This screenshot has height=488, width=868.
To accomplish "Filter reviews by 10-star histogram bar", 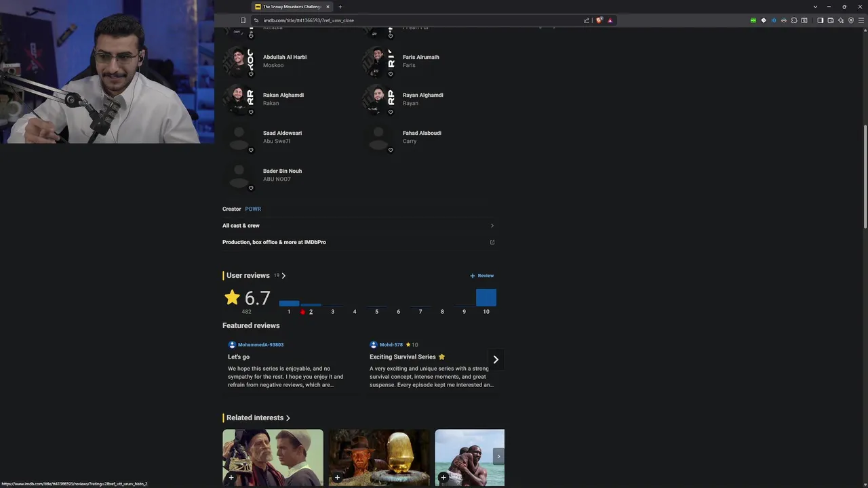I will point(486,298).
